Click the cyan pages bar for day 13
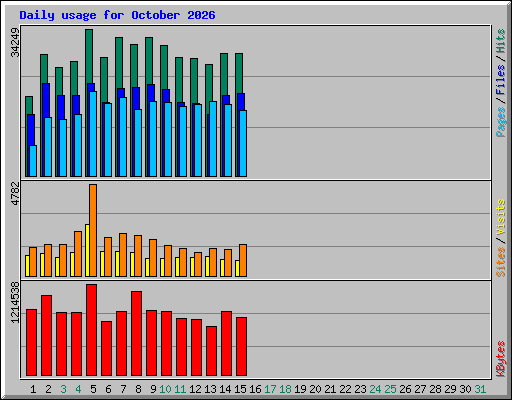Viewport: 512px width, 400px height. 213,139
